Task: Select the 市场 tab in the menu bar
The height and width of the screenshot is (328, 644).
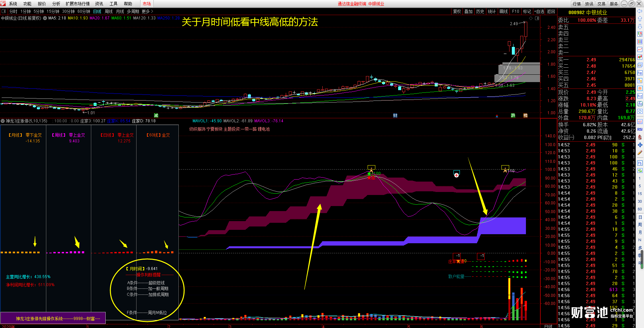Action: click(147, 4)
